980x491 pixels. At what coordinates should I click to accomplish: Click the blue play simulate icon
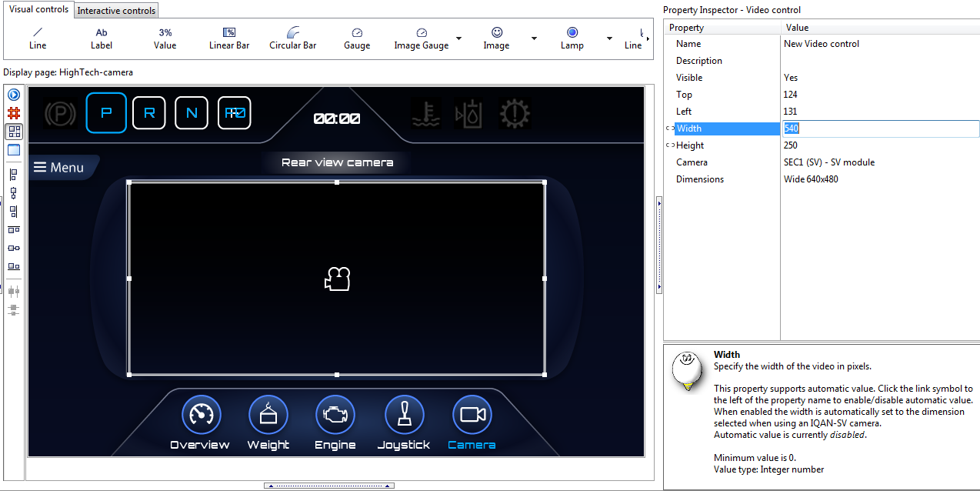point(14,95)
